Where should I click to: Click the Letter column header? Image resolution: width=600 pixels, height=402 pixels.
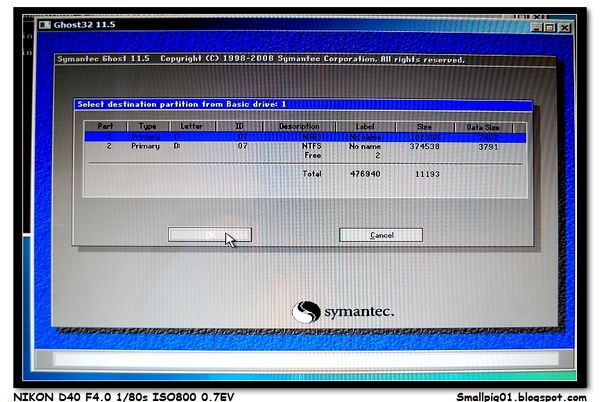click(x=192, y=126)
